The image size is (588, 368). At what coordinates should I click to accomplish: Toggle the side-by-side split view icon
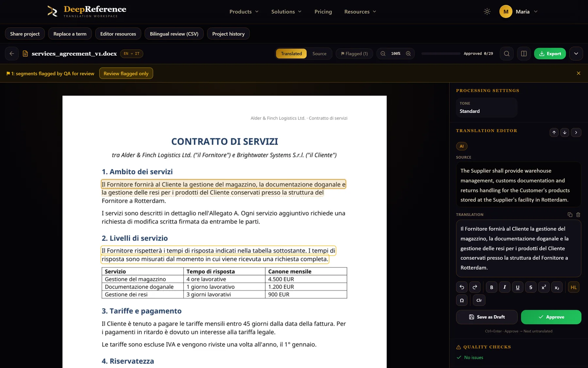(524, 54)
